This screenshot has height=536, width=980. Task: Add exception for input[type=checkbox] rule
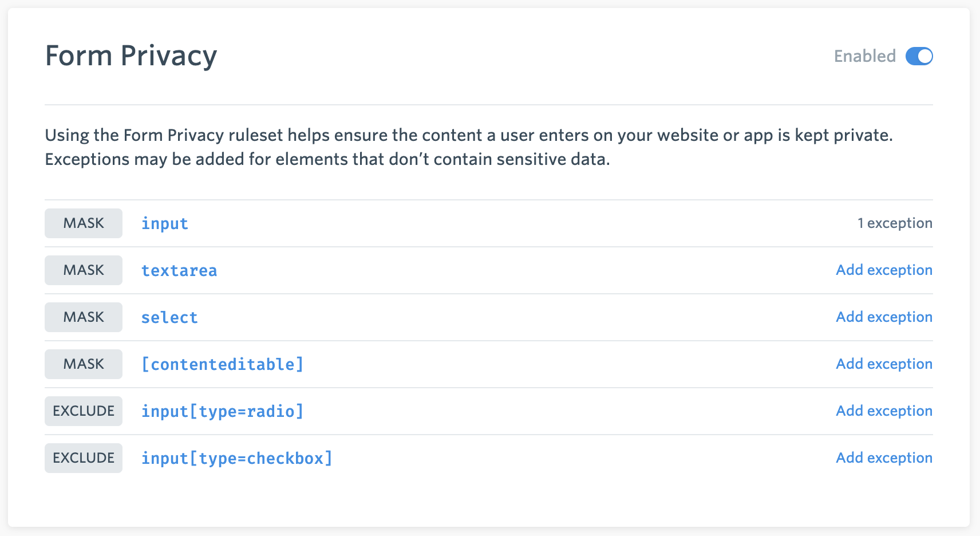pos(884,458)
